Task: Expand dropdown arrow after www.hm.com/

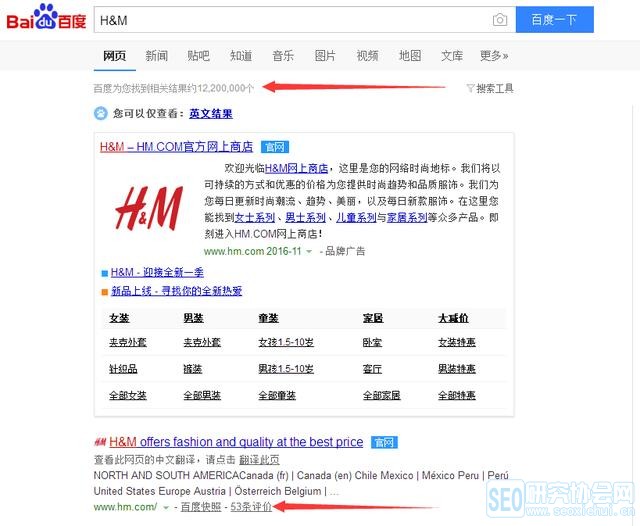Action: point(166,508)
